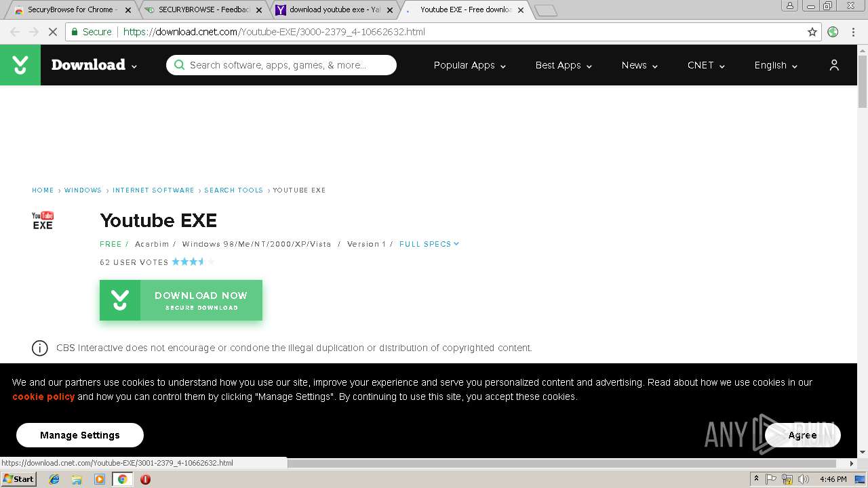The width and height of the screenshot is (868, 488).
Task: Close the SecuryBrowse for Chrome tab
Action: click(128, 10)
